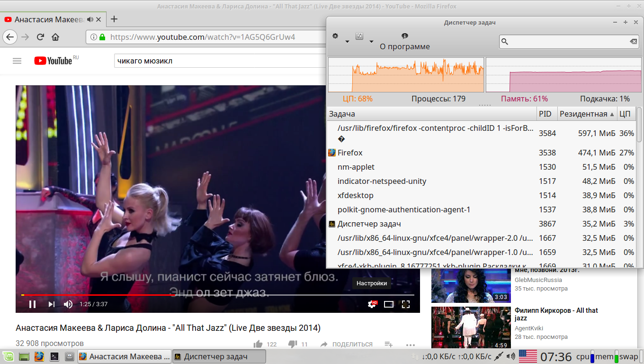Add video to playlist icon
The image size is (644, 364).
389,344
